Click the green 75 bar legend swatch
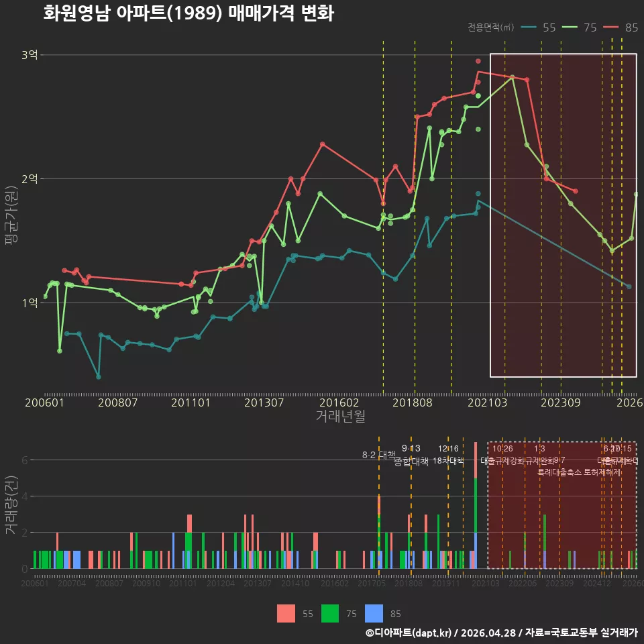The image size is (644, 644). pyautogui.click(x=330, y=614)
